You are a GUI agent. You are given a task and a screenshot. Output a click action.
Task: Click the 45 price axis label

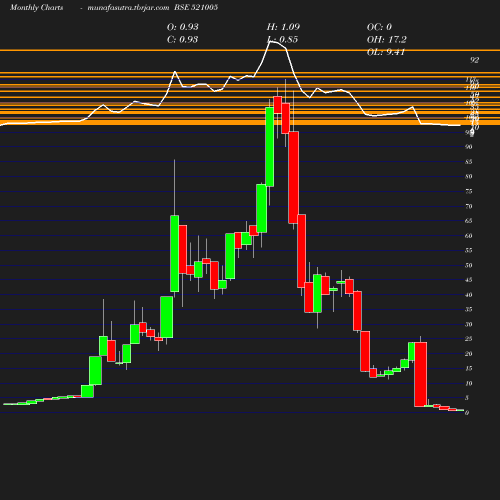tap(469, 280)
